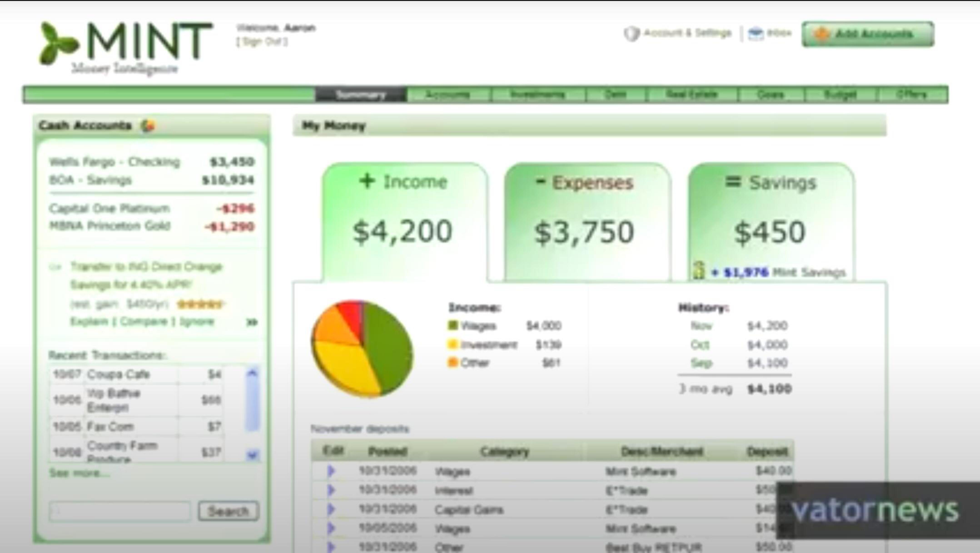This screenshot has width=980, height=553.
Task: Select the Expenses card
Action: tap(588, 223)
